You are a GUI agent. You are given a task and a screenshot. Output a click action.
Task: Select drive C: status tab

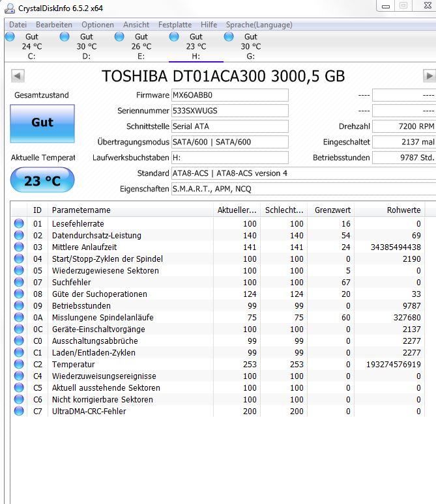click(31, 46)
